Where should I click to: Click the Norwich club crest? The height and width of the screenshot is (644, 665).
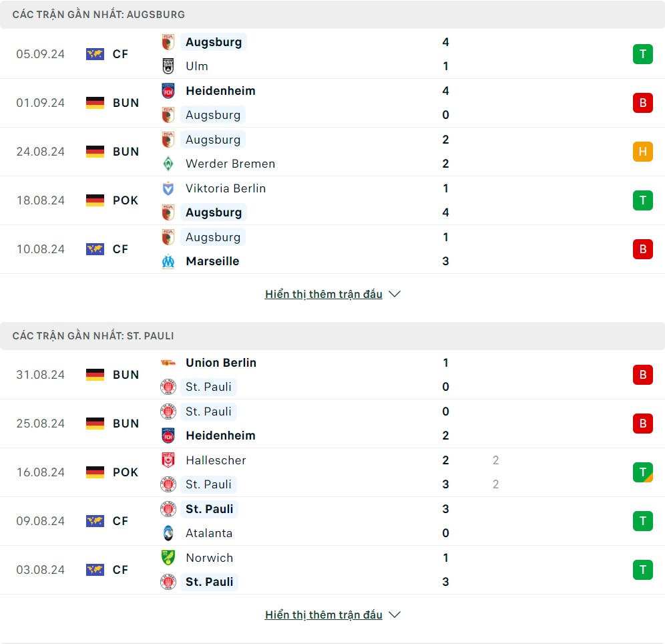point(168,558)
